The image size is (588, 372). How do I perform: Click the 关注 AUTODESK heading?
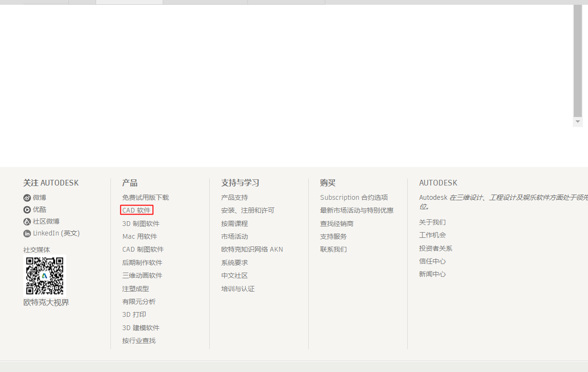(x=51, y=183)
